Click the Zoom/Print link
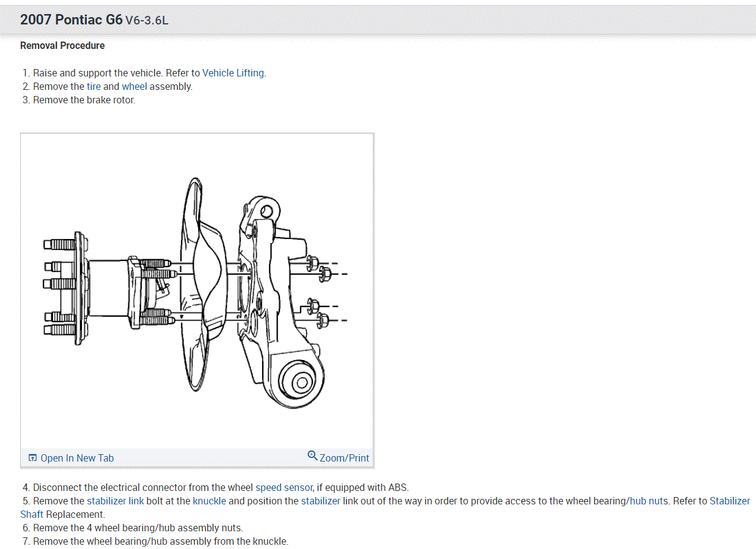Screen dimensions: 756x549 point(344,458)
